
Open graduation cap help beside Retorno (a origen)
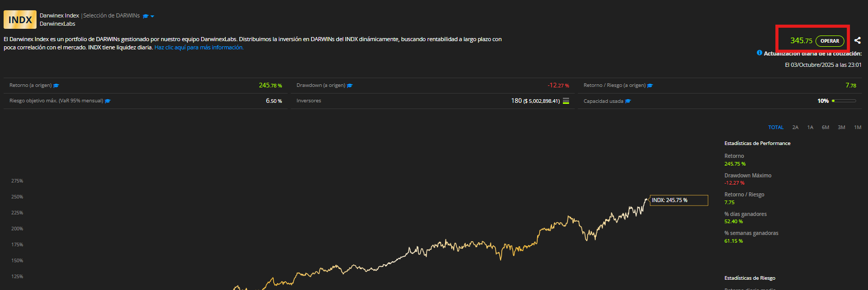click(57, 86)
